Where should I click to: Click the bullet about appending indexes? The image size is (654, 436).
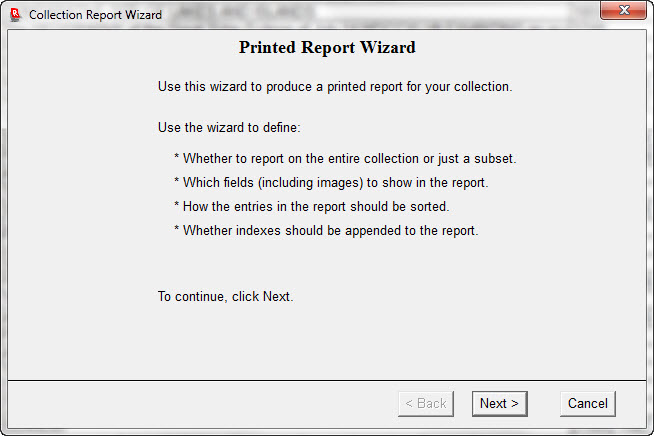[330, 230]
